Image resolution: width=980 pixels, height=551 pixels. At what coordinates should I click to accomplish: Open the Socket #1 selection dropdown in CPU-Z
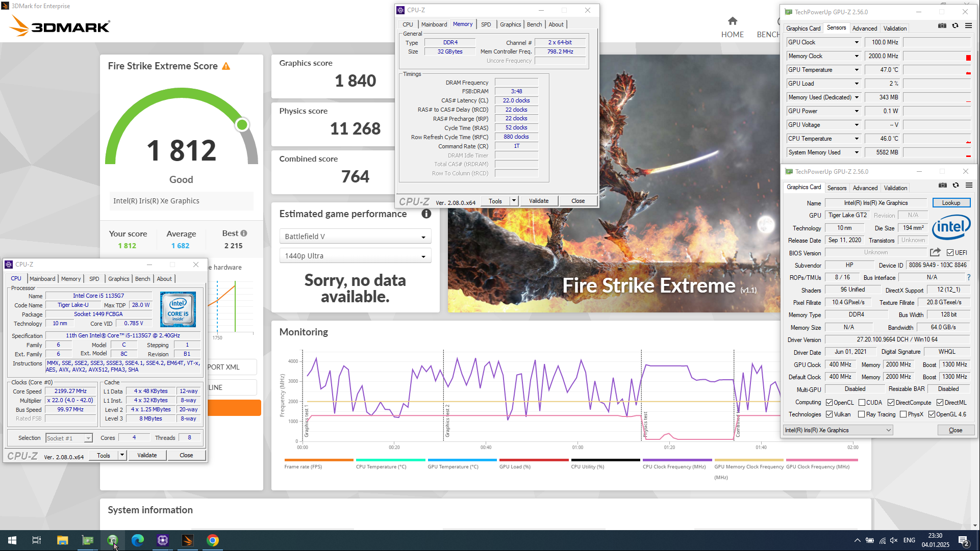[69, 438]
